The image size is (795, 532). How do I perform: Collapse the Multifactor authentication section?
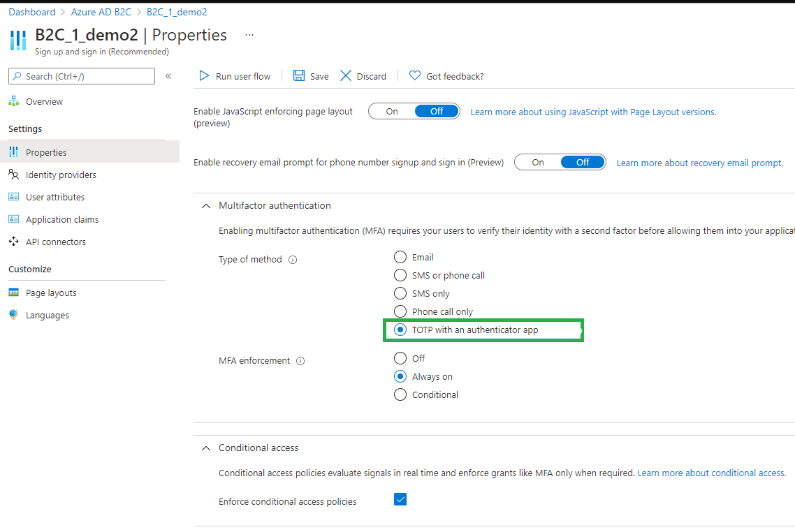coord(205,205)
